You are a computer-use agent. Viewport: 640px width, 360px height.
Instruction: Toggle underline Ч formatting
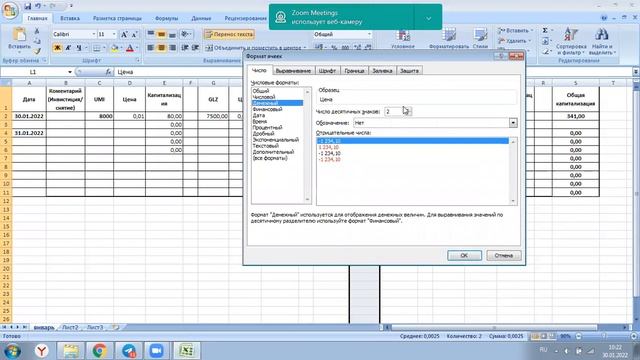click(79, 48)
